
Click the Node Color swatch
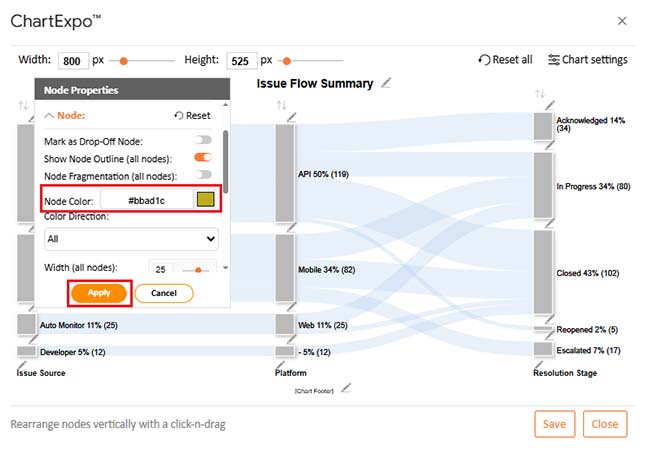[x=206, y=200]
